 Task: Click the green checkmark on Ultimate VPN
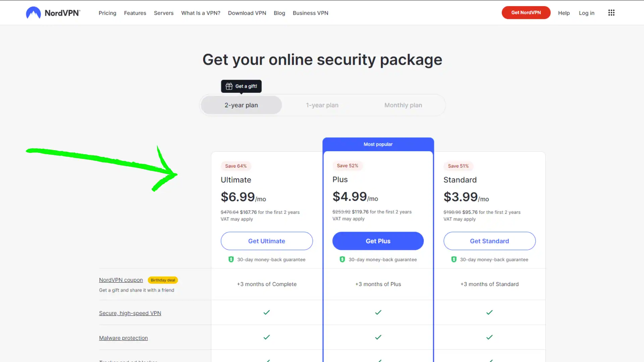[x=267, y=312]
